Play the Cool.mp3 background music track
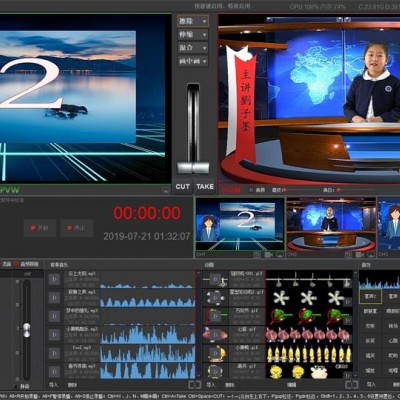 click(54, 353)
